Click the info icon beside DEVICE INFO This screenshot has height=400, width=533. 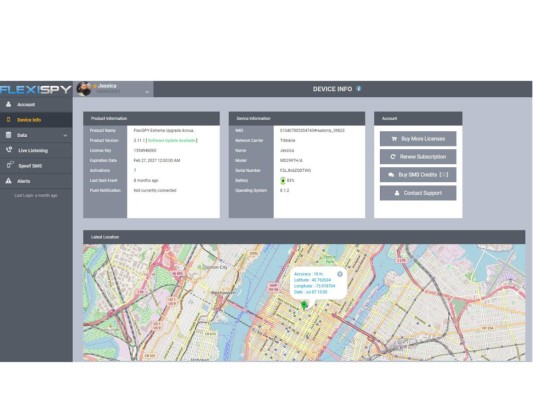358,89
